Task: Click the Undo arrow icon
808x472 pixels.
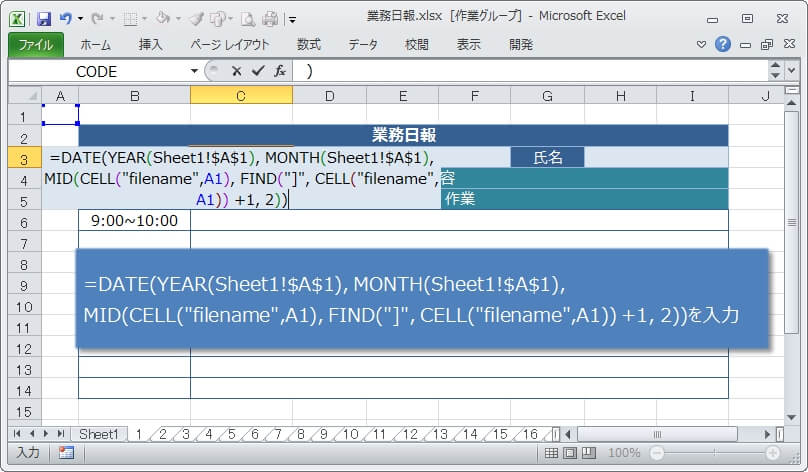Action: tap(66, 18)
